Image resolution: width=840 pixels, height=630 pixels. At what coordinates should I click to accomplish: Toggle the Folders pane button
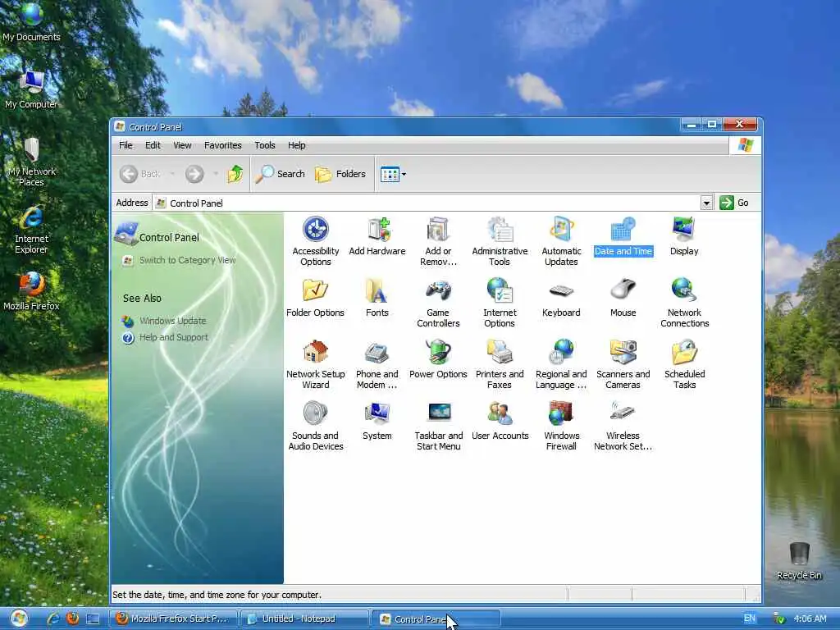pos(340,174)
